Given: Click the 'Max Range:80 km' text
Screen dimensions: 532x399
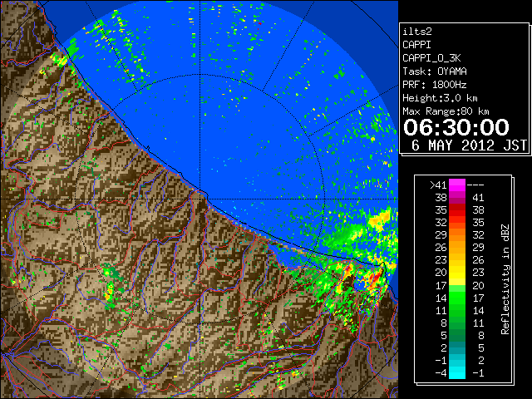Looking at the screenshot, I should click(x=446, y=111).
